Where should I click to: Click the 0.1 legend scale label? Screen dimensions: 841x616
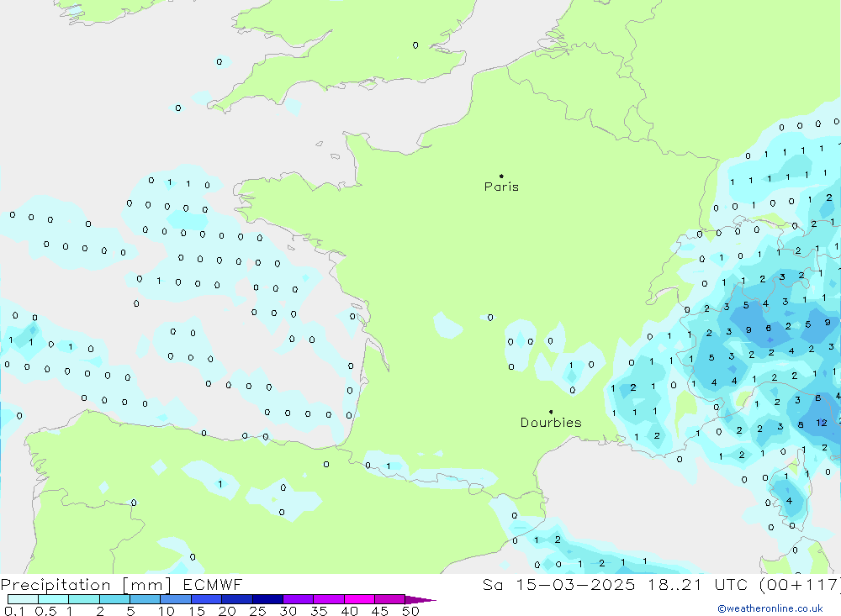pyautogui.click(x=14, y=611)
